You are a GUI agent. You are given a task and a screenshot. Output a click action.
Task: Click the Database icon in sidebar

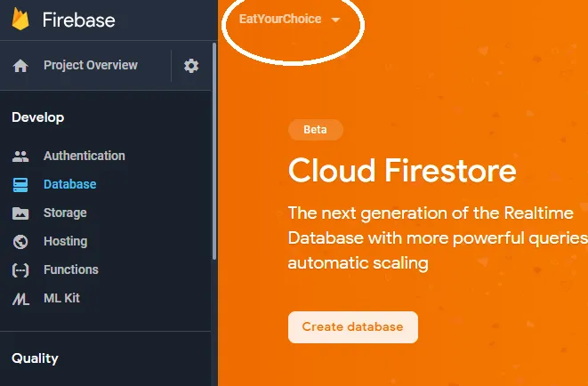[20, 185]
